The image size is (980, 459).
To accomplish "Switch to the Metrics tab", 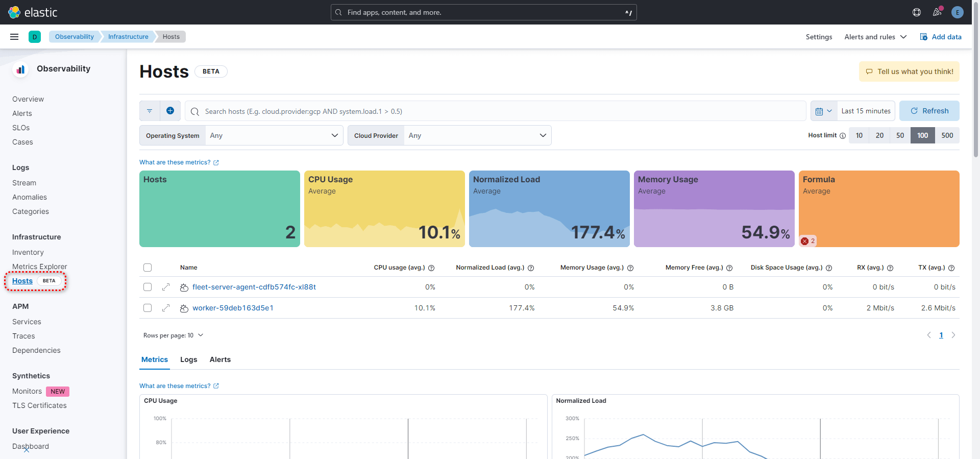I will (x=155, y=359).
